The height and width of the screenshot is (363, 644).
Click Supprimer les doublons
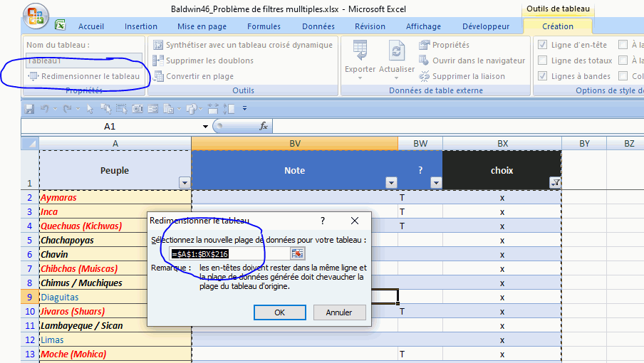203,60
